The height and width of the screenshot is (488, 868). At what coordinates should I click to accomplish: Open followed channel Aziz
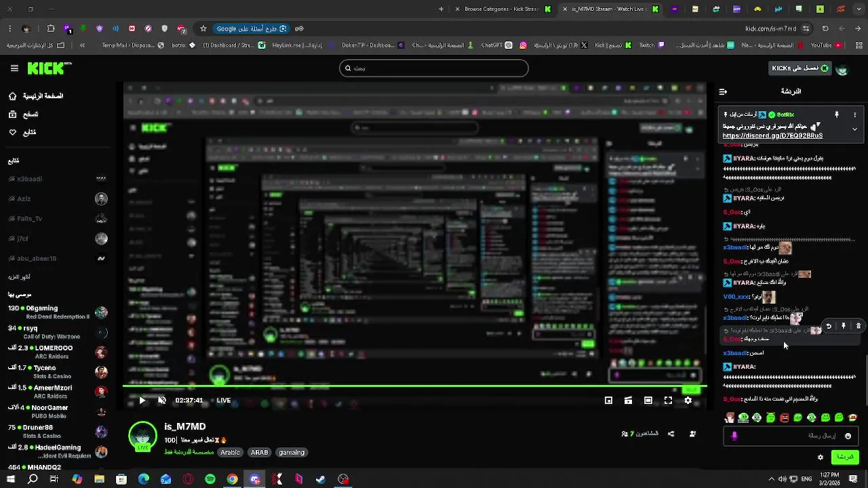pyautogui.click(x=58, y=199)
